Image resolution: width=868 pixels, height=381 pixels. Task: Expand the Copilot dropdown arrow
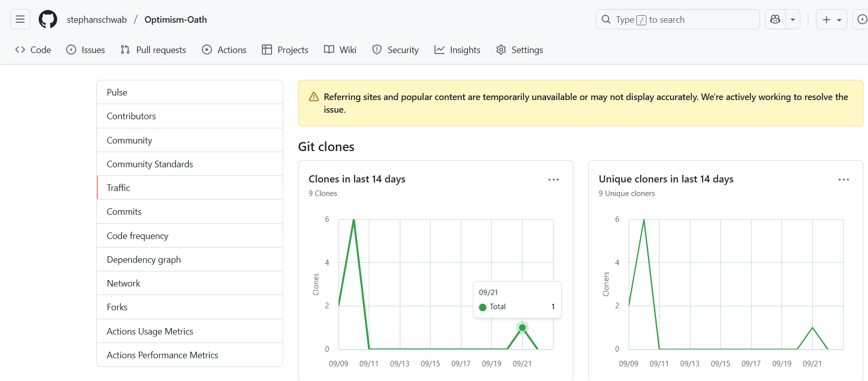click(793, 20)
